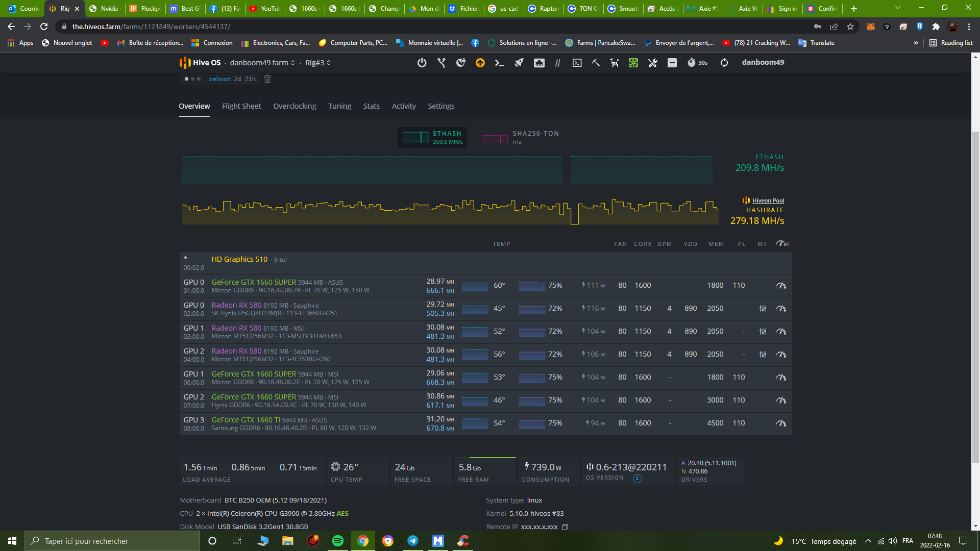Open the network/VPN branching arrows icon
The width and height of the screenshot is (980, 551).
[x=442, y=63]
